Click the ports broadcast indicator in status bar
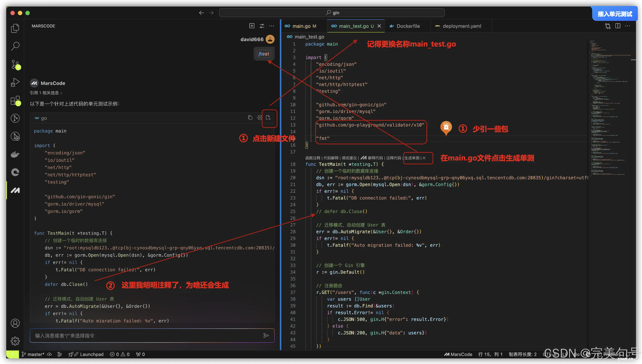The height and width of the screenshot is (364, 642). coord(140,354)
